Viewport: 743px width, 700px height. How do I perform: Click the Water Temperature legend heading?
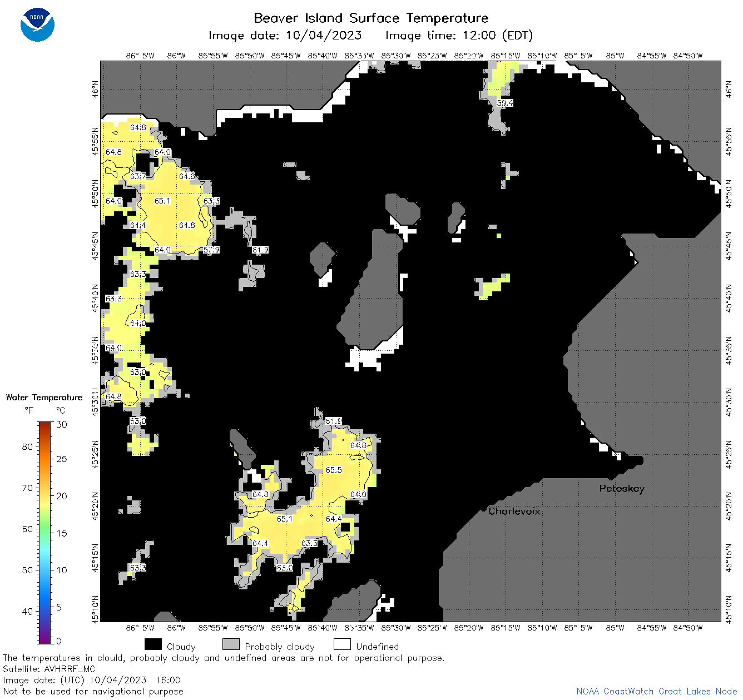pyautogui.click(x=44, y=397)
